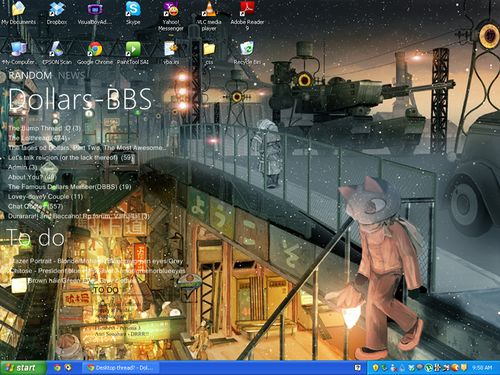Switch to the RANDOM tab in widget
The height and width of the screenshot is (375, 500).
(x=30, y=76)
